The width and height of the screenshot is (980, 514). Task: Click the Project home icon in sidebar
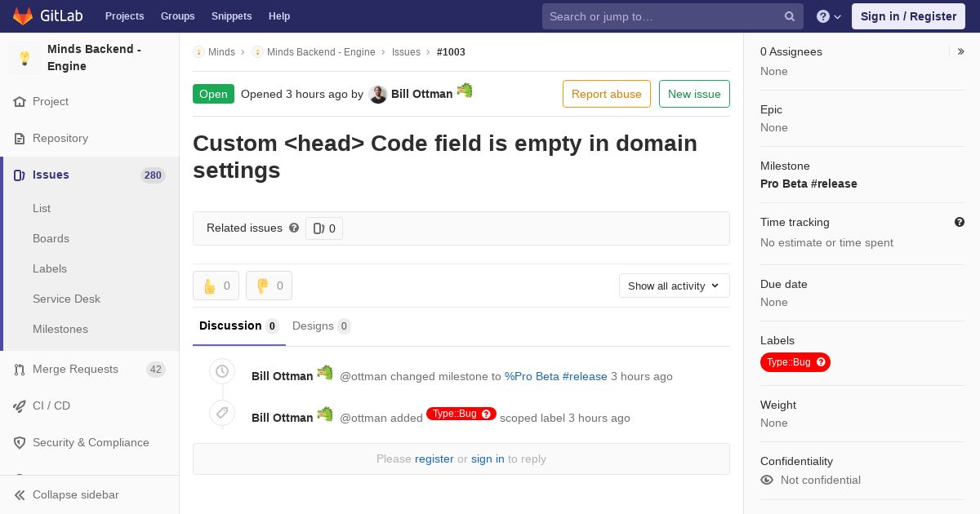[20, 102]
